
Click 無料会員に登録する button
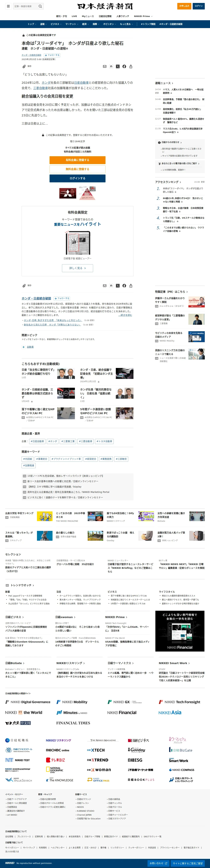[x=77, y=169]
